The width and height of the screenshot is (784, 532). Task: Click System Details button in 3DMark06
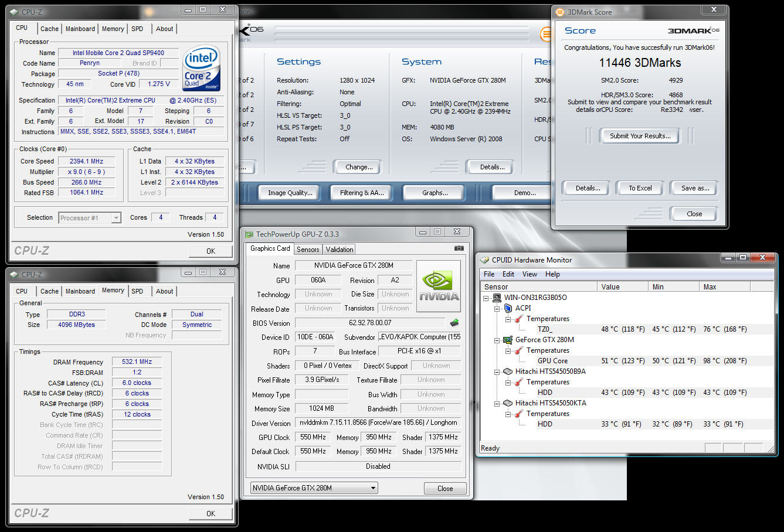[491, 167]
